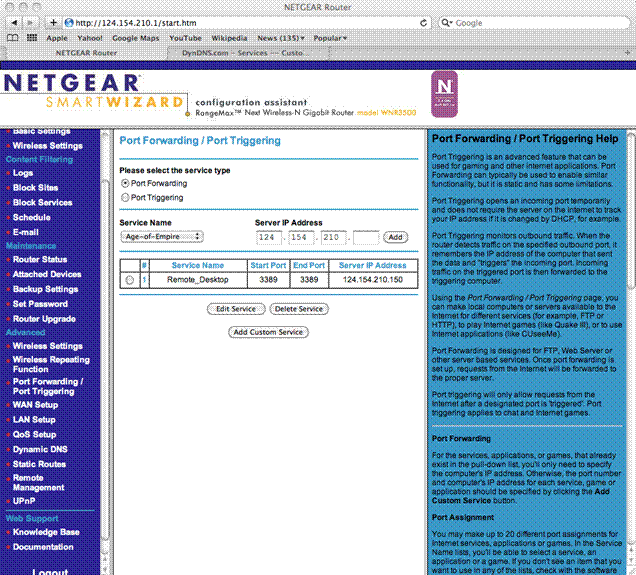The height and width of the screenshot is (575, 636).
Task: Open the WAN Setup link
Action: pyautogui.click(x=35, y=405)
